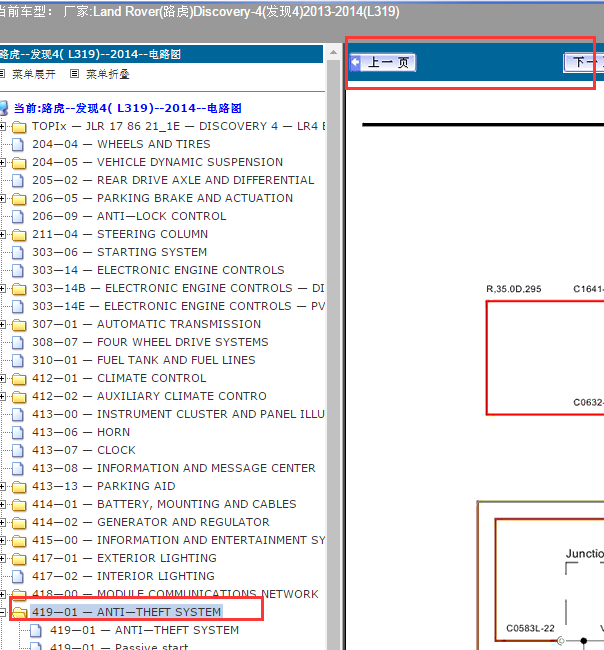Click the 206-09 Anti-Lock Control page icon
The image size is (604, 650).
[x=18, y=216]
